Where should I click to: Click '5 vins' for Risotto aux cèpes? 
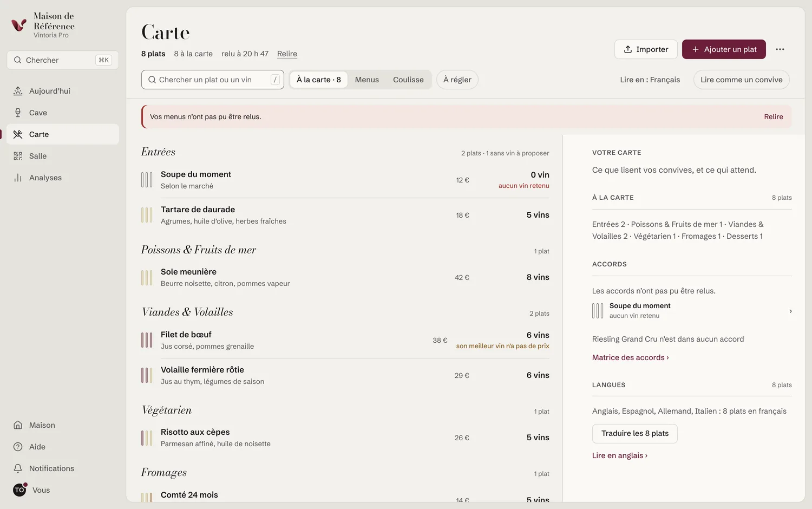[538, 438]
